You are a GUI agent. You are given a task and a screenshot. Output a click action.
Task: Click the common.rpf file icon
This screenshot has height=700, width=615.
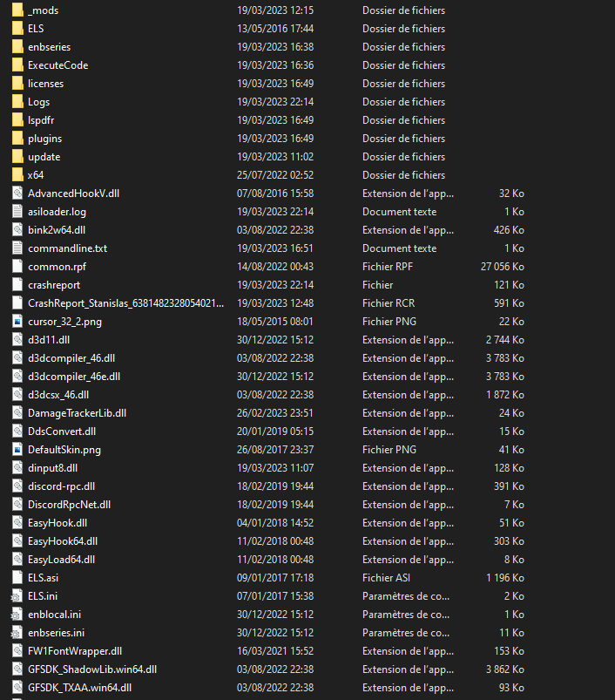[18, 267]
